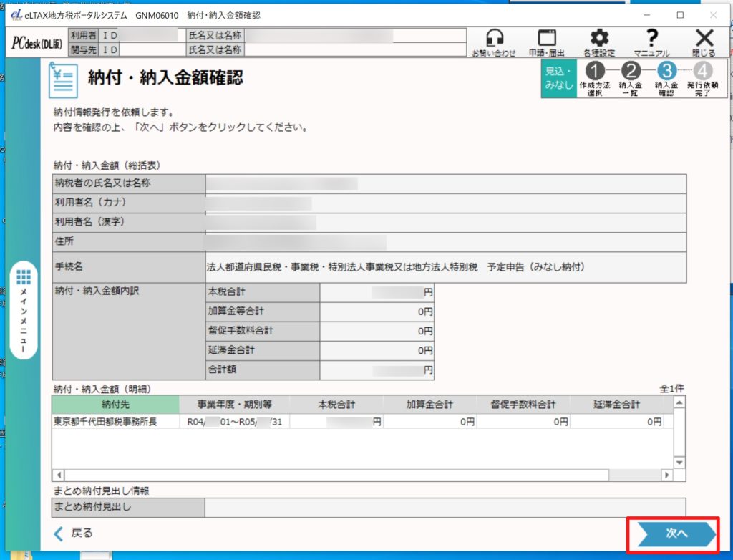The height and width of the screenshot is (560, 733).
Task: Click the まとめ納付見出し input field
Action: [x=445, y=508]
